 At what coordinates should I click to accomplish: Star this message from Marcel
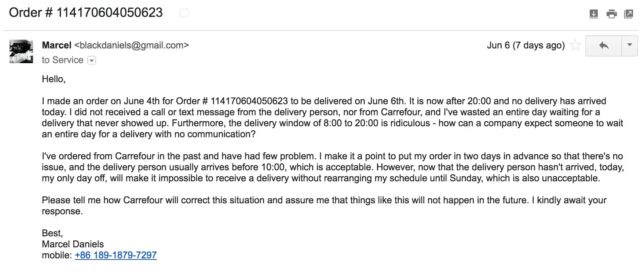[x=576, y=46]
